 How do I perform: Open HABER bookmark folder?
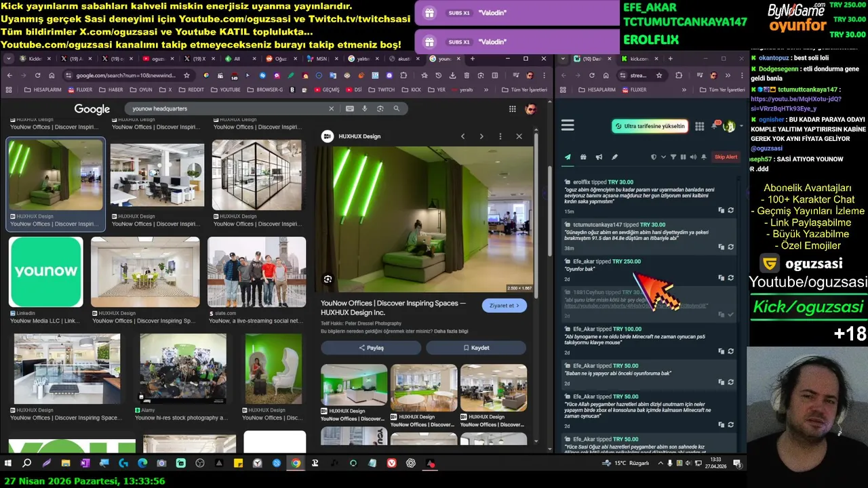click(x=111, y=89)
